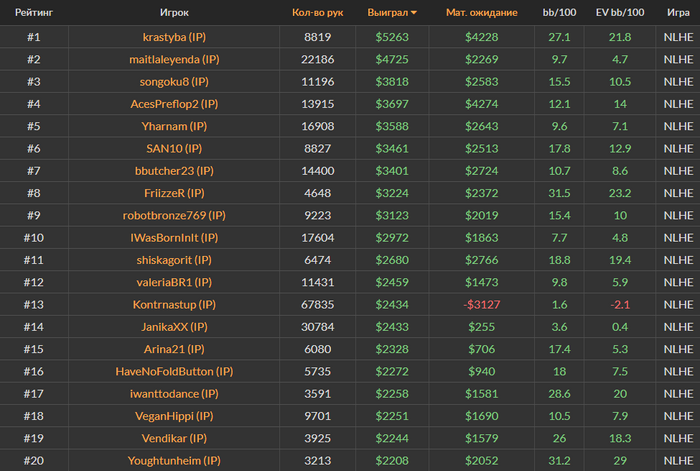Screen dimensions: 700x471
Task: Click the sort arrow next to Выиграл
Action: 414,13
